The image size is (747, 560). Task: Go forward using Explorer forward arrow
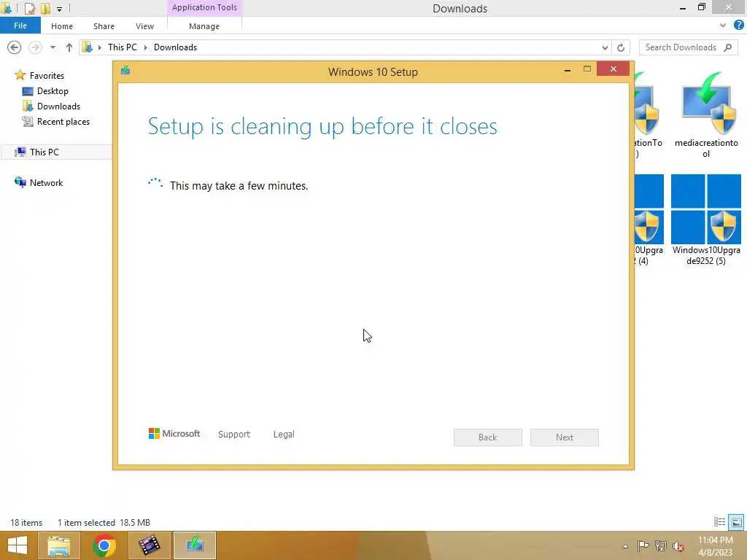coord(35,47)
